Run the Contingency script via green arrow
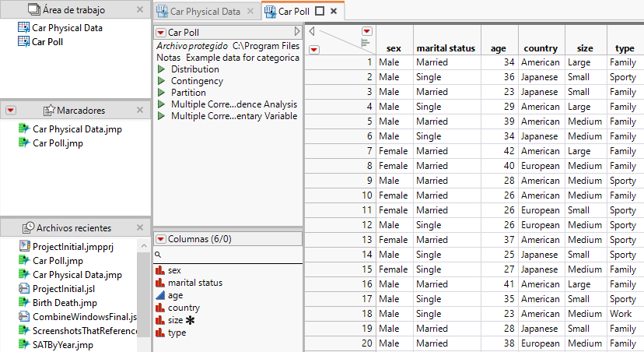This screenshot has height=352, width=644. click(x=161, y=81)
